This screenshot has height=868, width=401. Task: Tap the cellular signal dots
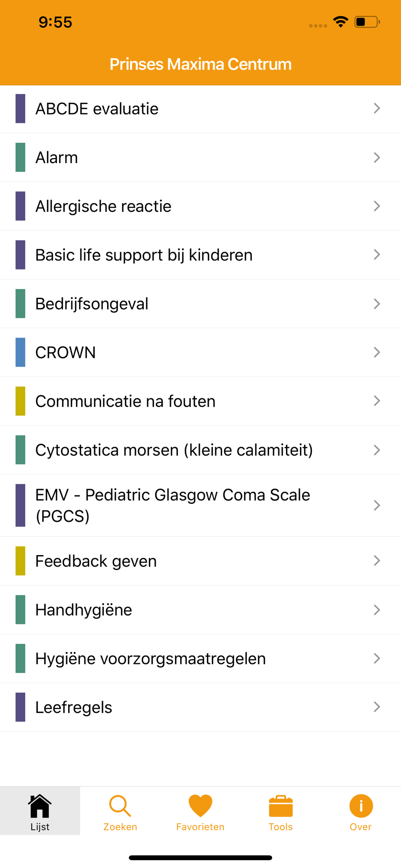[318, 26]
